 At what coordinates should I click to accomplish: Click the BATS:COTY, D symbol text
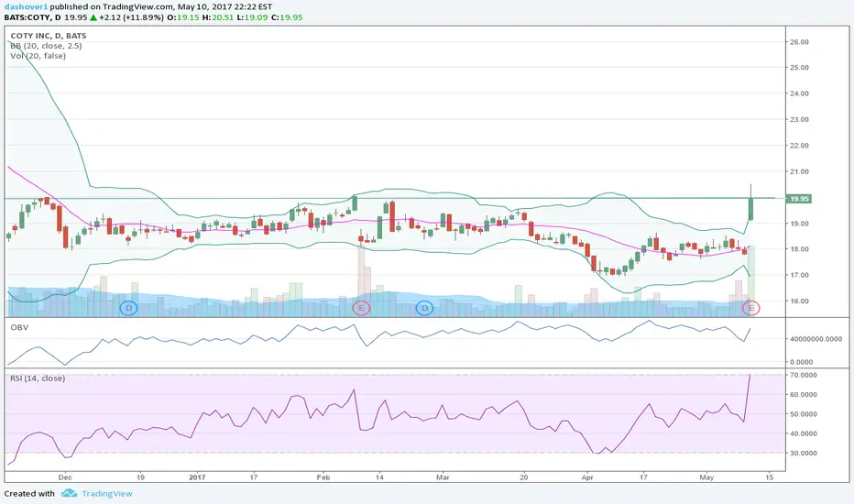(32, 17)
